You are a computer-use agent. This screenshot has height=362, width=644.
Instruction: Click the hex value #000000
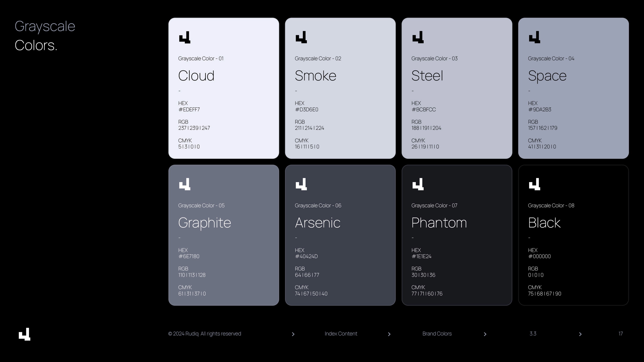(539, 256)
